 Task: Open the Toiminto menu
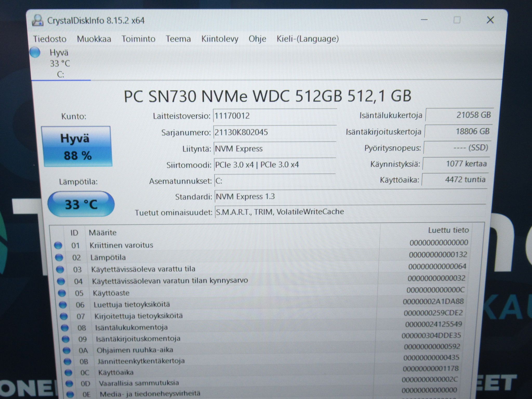tap(138, 39)
